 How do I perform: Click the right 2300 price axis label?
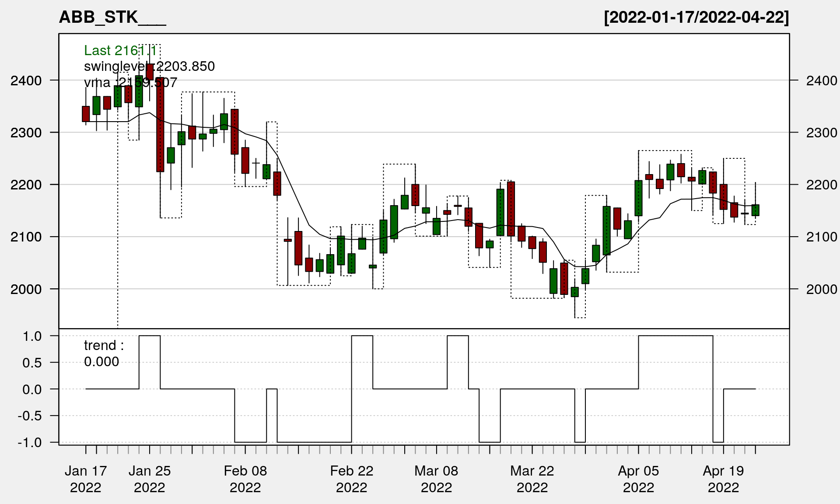click(821, 133)
